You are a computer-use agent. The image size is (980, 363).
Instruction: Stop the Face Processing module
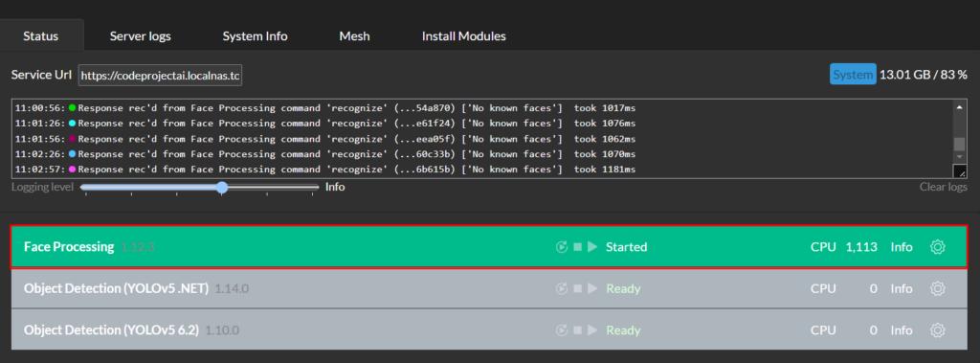[577, 247]
